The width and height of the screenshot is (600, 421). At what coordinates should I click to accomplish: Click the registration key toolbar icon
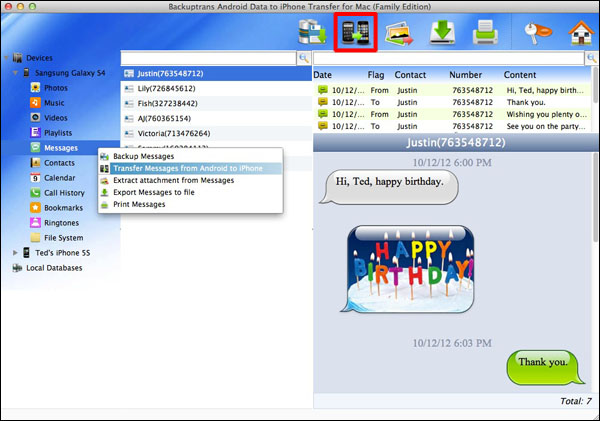click(x=538, y=33)
